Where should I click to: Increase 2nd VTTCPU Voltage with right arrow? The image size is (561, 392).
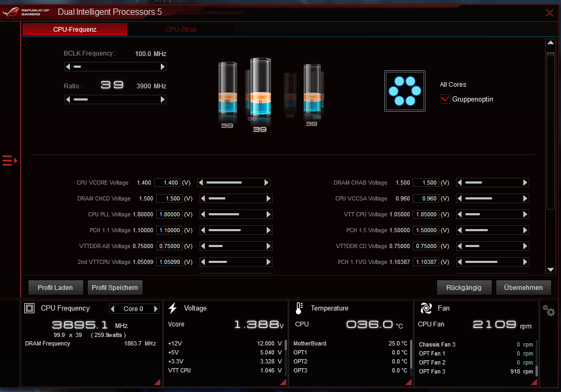click(x=268, y=262)
